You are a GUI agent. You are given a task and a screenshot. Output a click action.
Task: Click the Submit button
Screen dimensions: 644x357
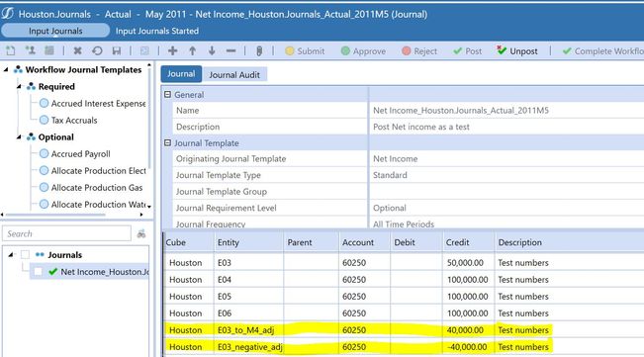[x=305, y=50]
